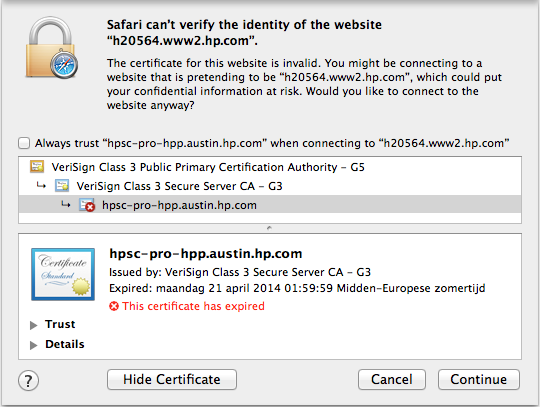The width and height of the screenshot is (540, 407).
Task: Click the arrow before hpsc-pro-hpp.austin.hp.com row
Action: click(x=66, y=205)
